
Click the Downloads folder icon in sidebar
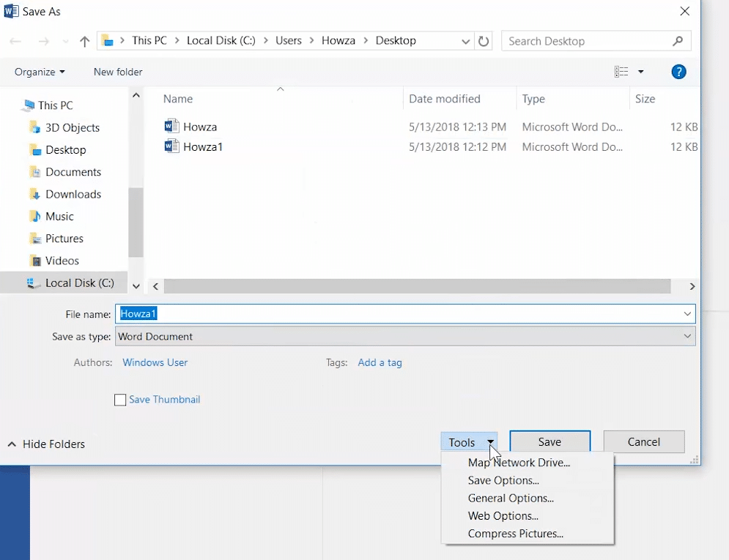pyautogui.click(x=34, y=194)
